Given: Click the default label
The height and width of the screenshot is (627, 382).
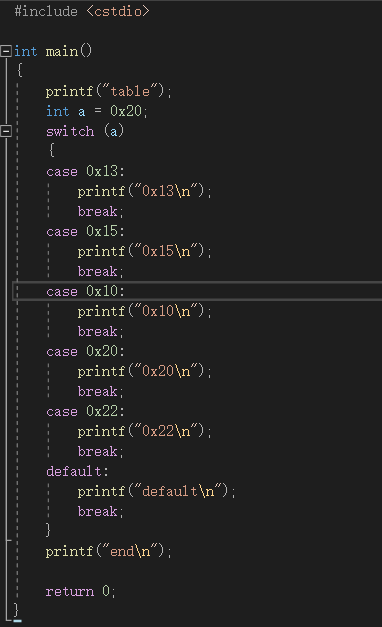Looking at the screenshot, I should pyautogui.click(x=77, y=471).
